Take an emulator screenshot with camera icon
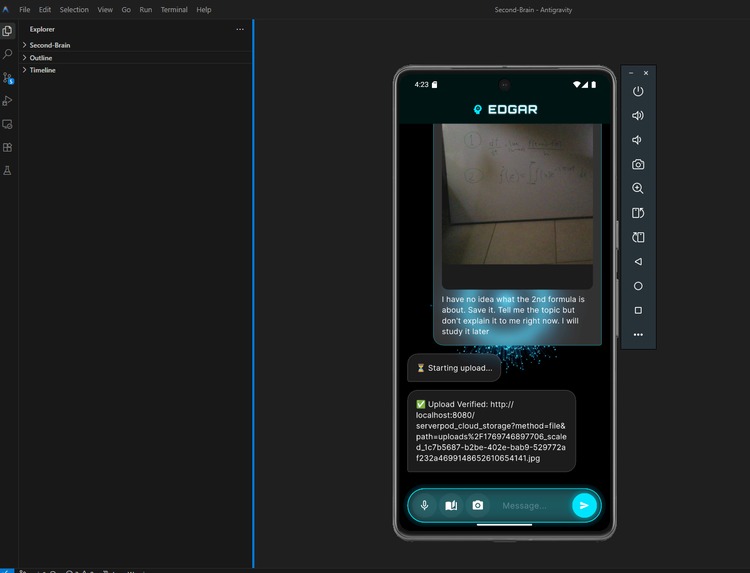The height and width of the screenshot is (573, 750). pyautogui.click(x=638, y=165)
